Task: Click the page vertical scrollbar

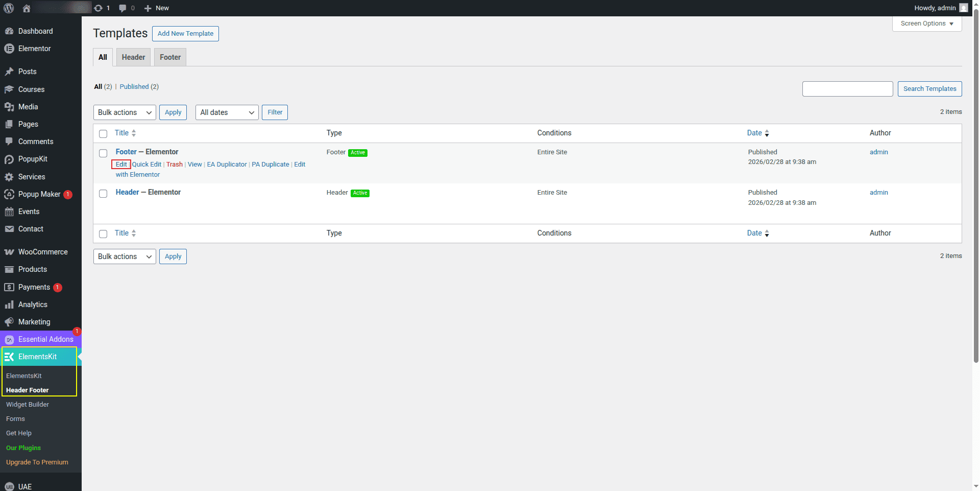Action: [x=976, y=204]
